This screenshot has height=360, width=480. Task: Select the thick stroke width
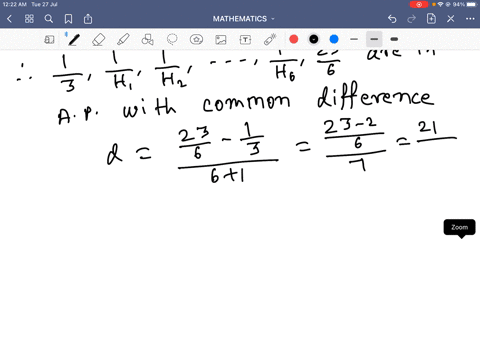click(x=394, y=39)
